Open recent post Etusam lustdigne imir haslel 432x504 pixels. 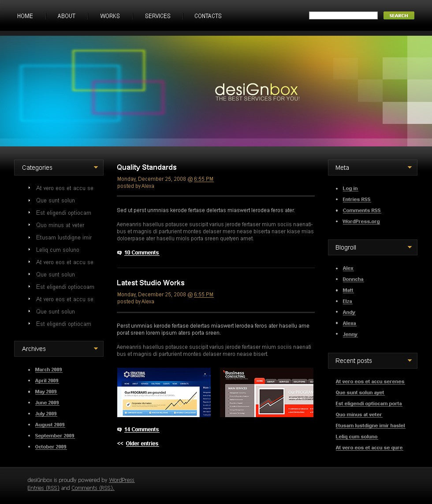tap(370, 426)
